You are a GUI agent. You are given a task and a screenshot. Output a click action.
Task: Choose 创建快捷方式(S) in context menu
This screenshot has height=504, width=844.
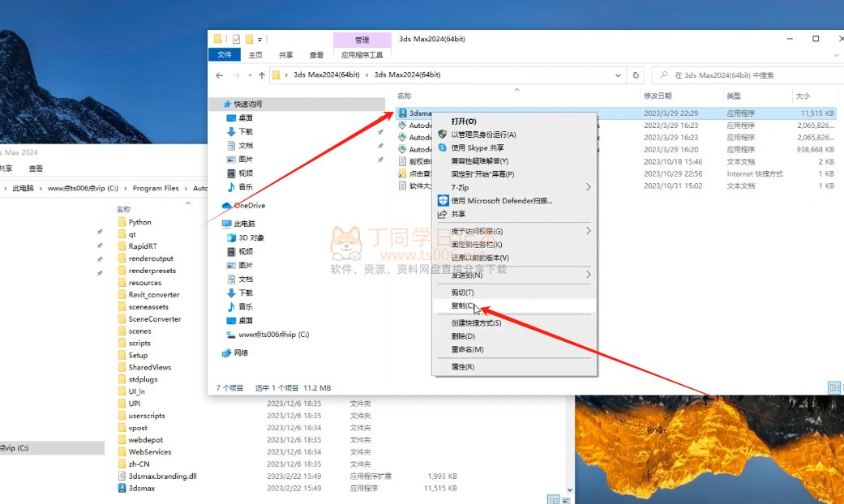(x=515, y=323)
